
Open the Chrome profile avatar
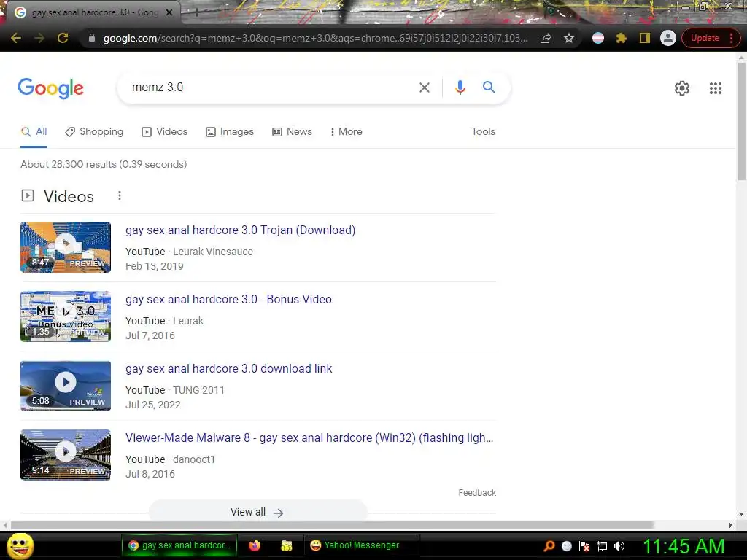[668, 38]
